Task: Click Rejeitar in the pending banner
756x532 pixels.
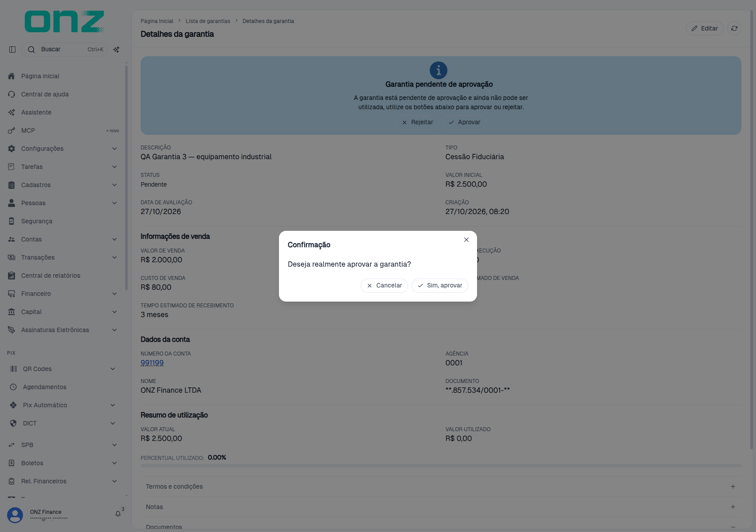Action: coord(417,122)
